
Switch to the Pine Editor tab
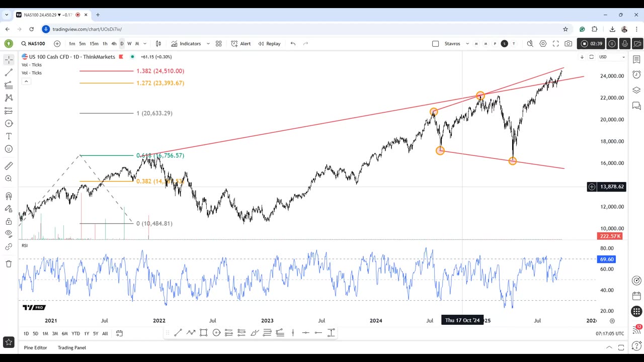tap(35, 347)
